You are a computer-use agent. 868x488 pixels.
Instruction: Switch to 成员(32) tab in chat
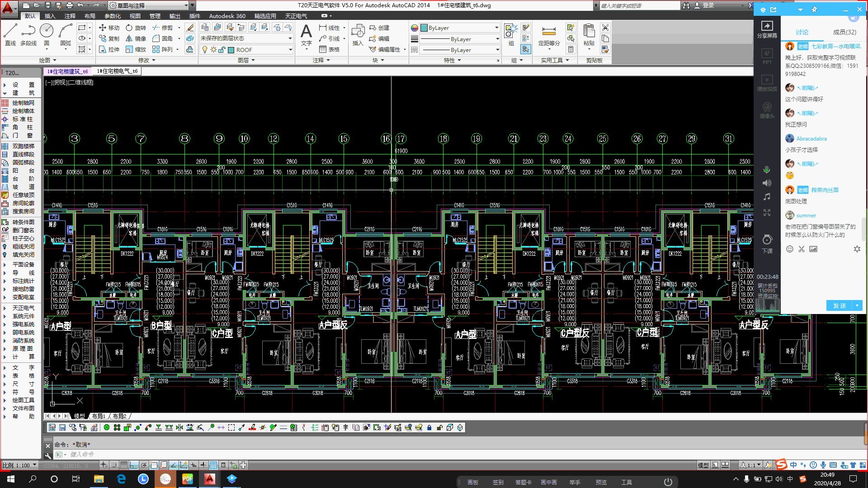[844, 32]
